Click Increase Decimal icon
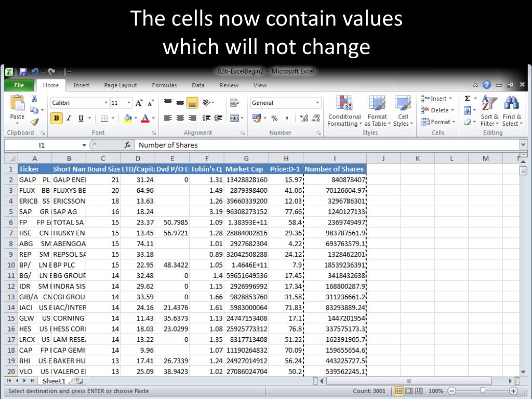This screenshot has height=399, width=532. coord(304,118)
